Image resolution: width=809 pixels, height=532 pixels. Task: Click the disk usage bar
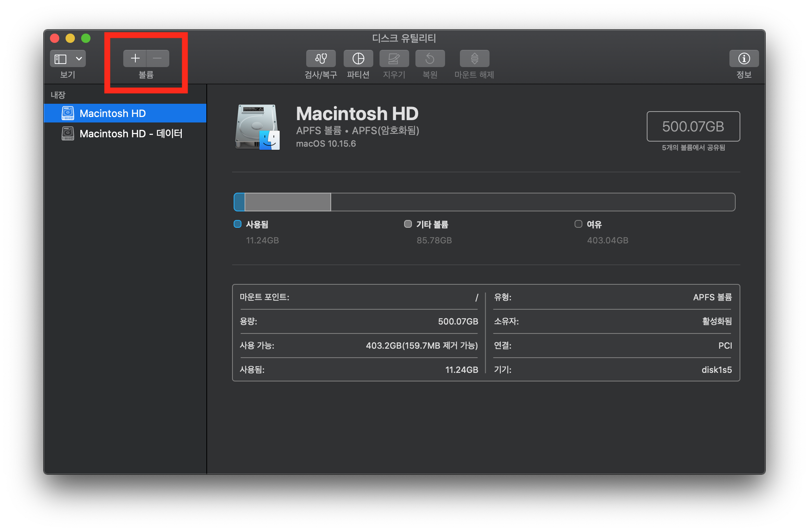pyautogui.click(x=484, y=202)
